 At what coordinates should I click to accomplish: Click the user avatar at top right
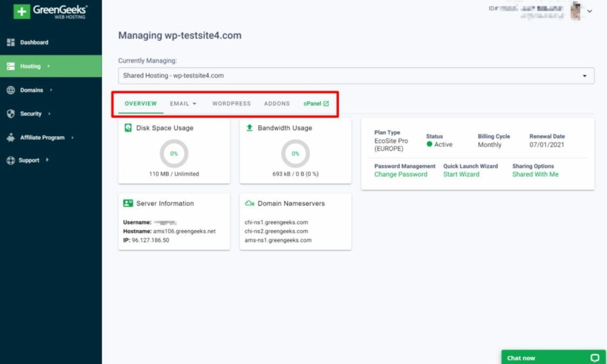click(576, 11)
